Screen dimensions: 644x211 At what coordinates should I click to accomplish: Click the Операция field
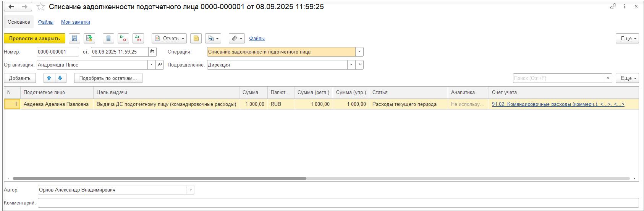click(281, 52)
